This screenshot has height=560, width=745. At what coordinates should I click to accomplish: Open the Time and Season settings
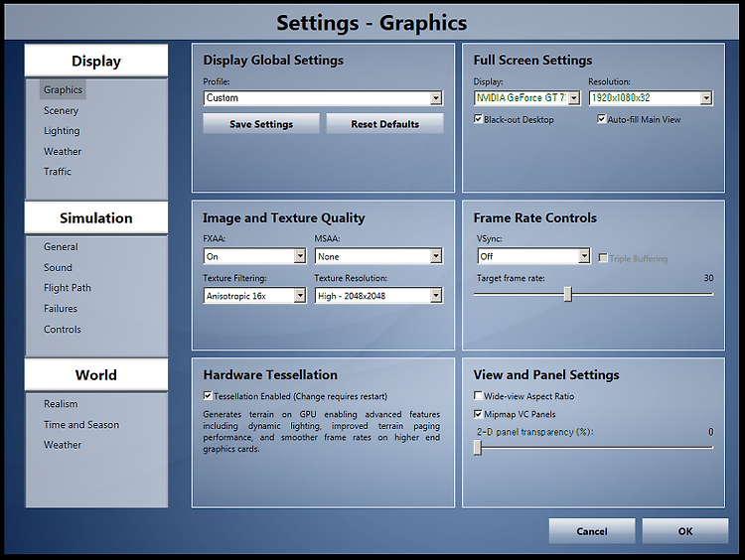(x=81, y=425)
